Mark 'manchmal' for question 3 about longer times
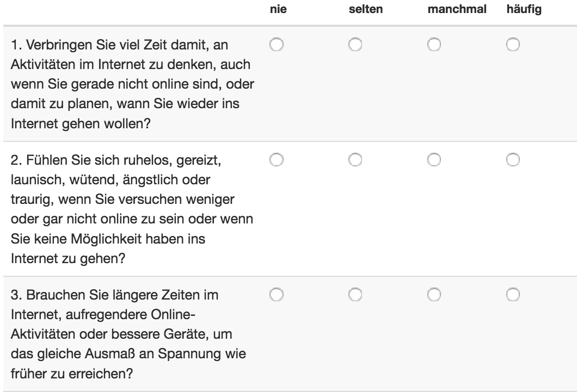The width and height of the screenshot is (577, 392). pyautogui.click(x=434, y=295)
